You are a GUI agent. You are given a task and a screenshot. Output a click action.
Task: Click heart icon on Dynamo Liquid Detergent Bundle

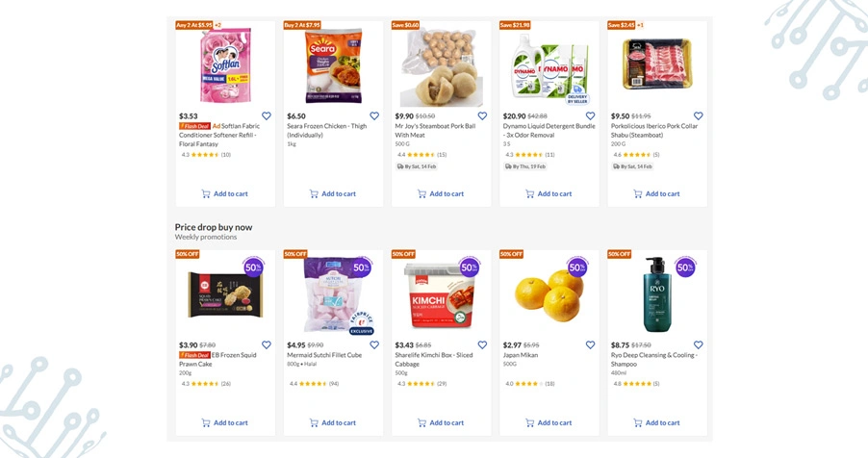(x=590, y=116)
